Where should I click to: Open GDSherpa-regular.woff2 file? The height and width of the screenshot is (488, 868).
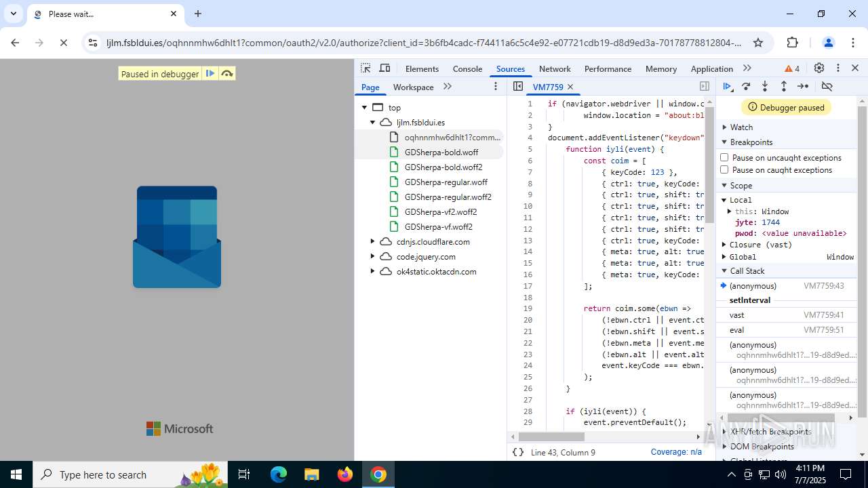tap(448, 197)
